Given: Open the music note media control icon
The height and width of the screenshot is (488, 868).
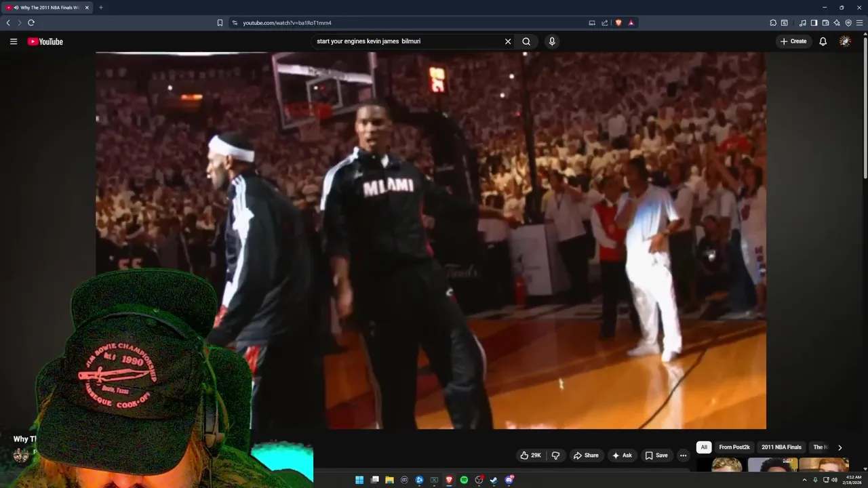Looking at the screenshot, I should (x=803, y=22).
